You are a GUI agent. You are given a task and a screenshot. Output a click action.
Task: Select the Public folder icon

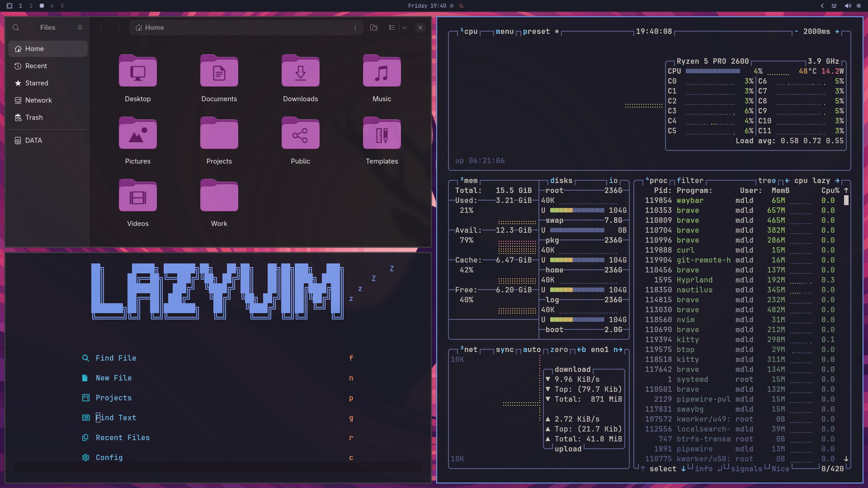point(301,133)
